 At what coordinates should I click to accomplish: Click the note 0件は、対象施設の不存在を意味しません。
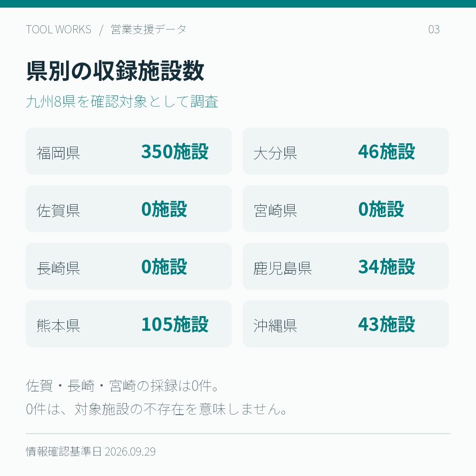157,409
